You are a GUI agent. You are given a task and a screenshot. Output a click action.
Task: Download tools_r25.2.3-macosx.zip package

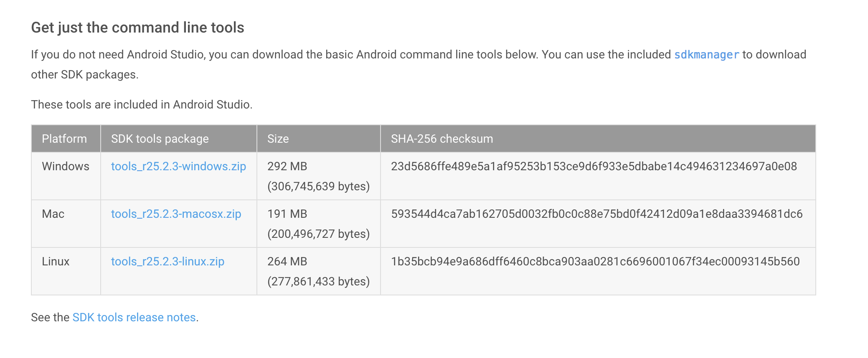coord(176,214)
